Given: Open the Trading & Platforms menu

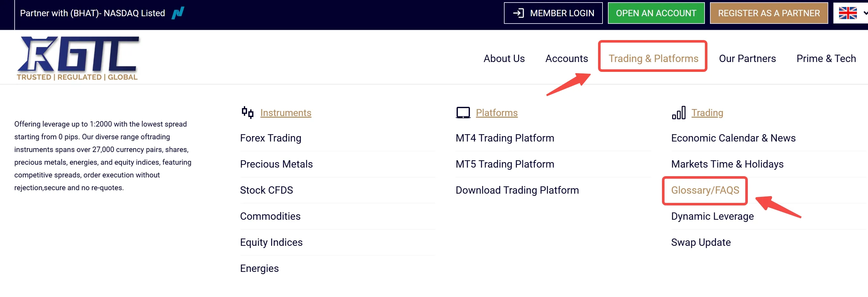Looking at the screenshot, I should tap(653, 58).
